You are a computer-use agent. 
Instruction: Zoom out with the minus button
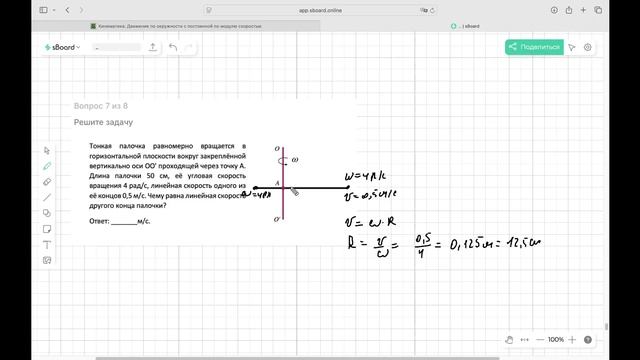(540, 340)
